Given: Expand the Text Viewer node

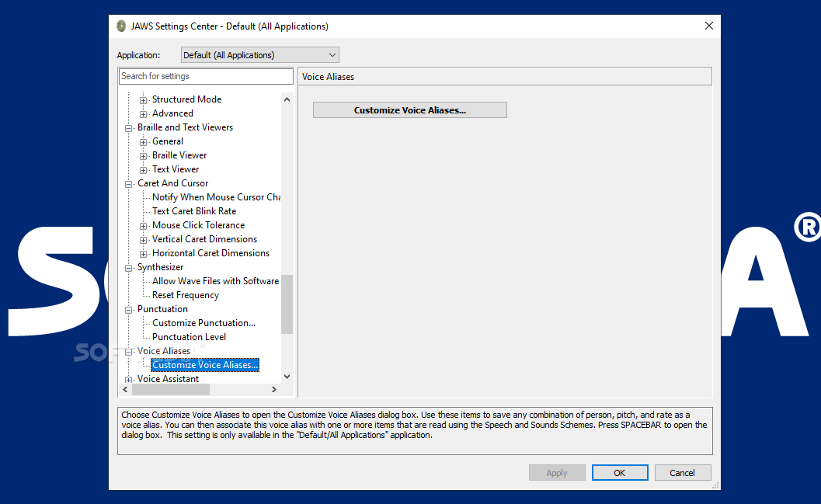Looking at the screenshot, I should coord(143,170).
